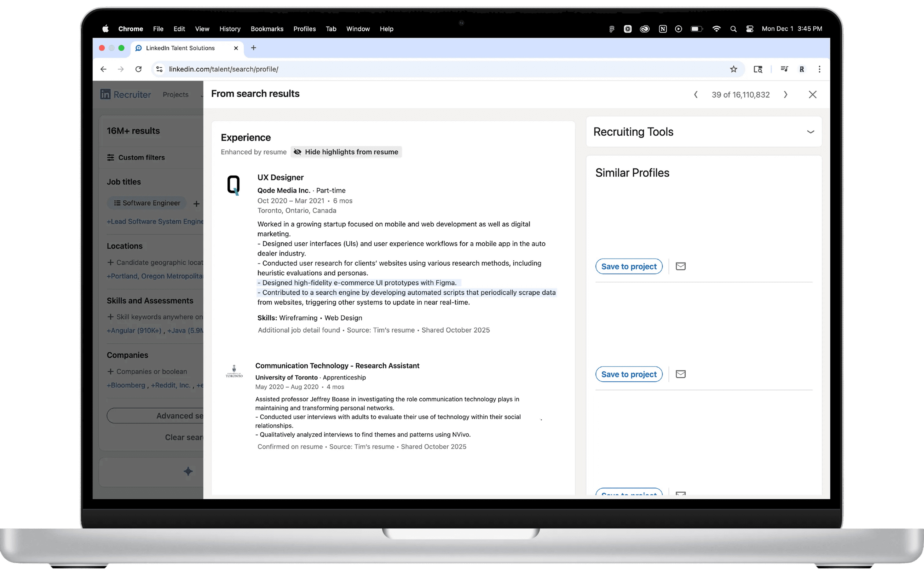Click the browser address bar URL
This screenshot has width=924, height=577.
[224, 69]
